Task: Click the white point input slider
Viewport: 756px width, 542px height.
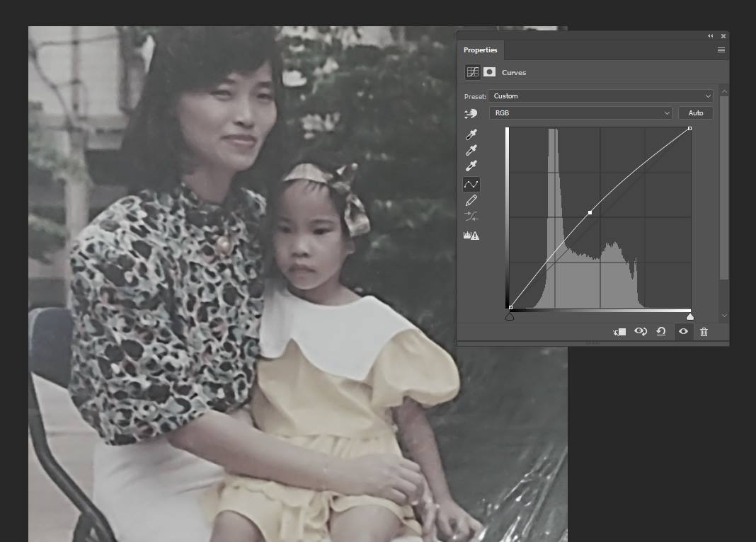Action: click(690, 316)
